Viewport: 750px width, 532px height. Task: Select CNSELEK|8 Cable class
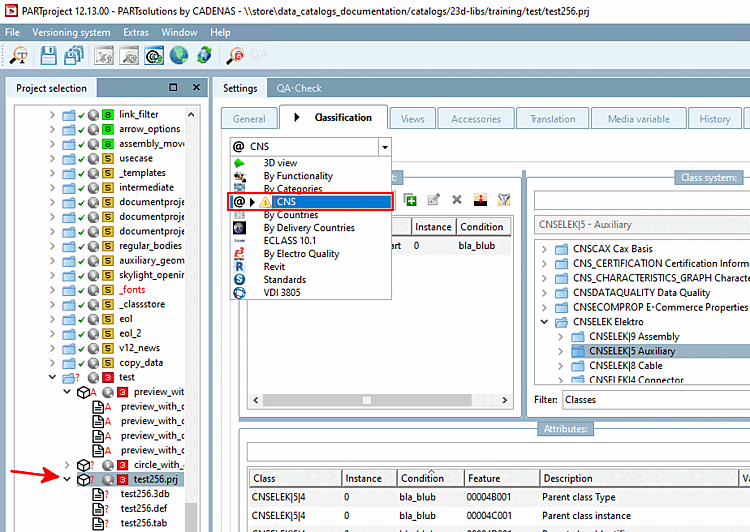626,366
